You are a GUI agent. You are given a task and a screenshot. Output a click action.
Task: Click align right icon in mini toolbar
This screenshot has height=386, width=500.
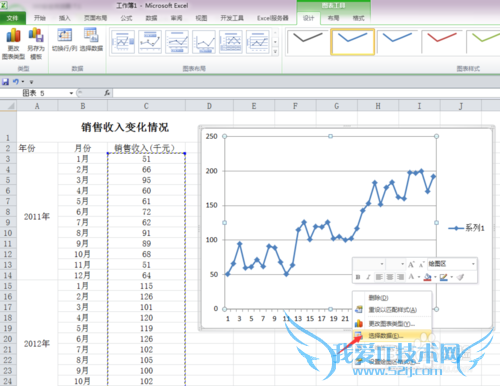[x=400, y=277]
